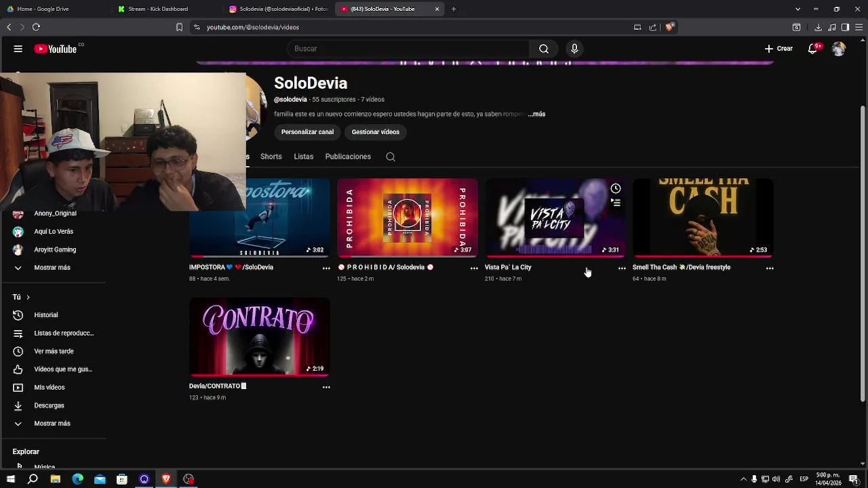Expand Mostrar más under Descargas

pyautogui.click(x=53, y=424)
